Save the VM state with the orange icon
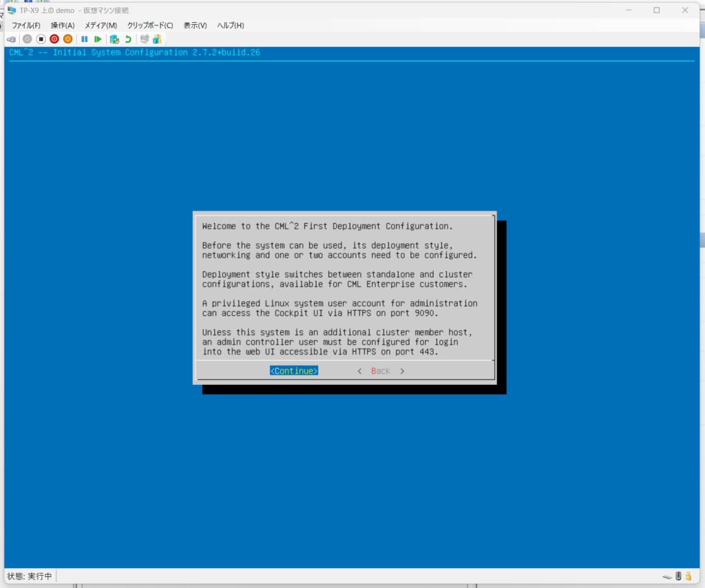This screenshot has width=705, height=588. [x=67, y=39]
